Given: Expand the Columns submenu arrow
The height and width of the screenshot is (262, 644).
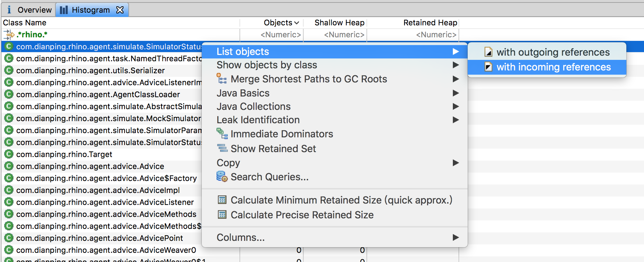Looking at the screenshot, I should point(456,237).
